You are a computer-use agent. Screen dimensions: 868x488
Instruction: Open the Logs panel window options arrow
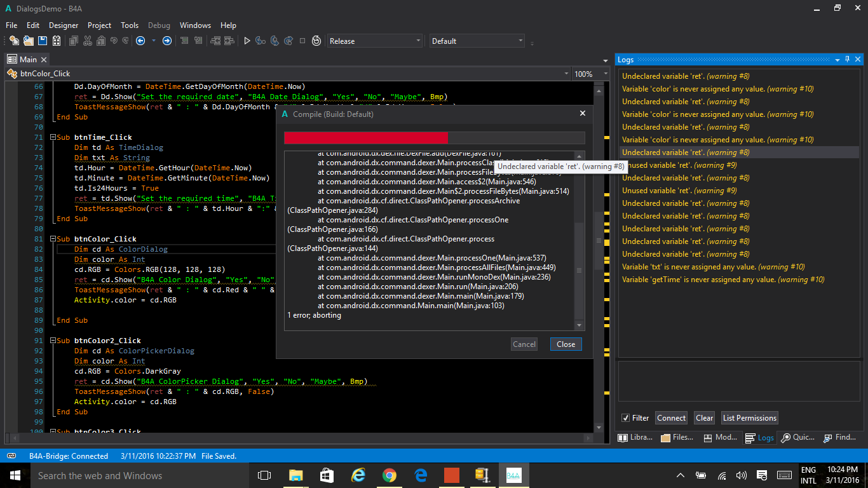click(x=837, y=59)
